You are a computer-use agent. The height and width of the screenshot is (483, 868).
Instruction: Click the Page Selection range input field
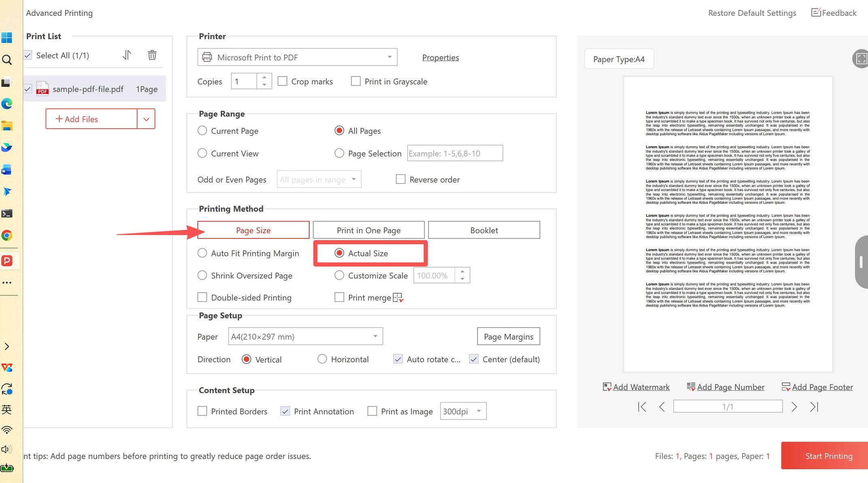[455, 153]
